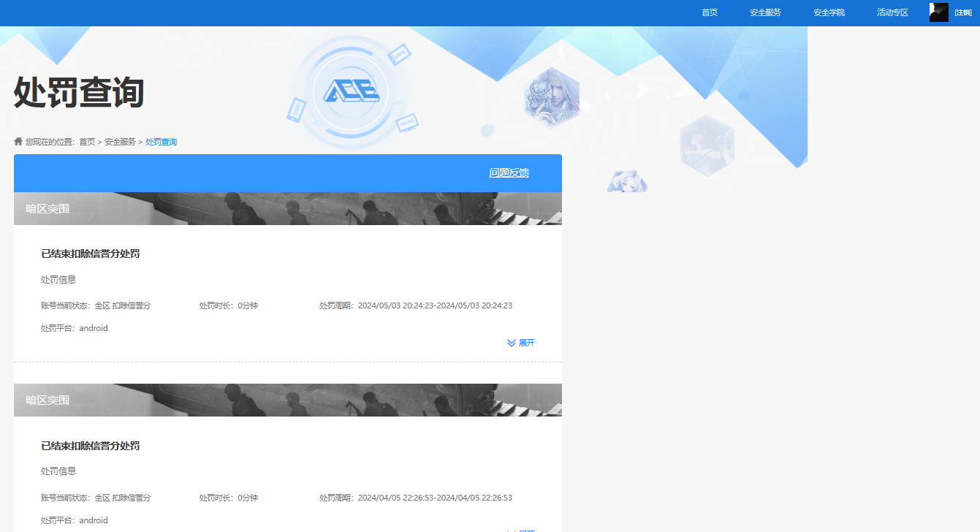Open the user avatar in the top bar

coord(938,12)
